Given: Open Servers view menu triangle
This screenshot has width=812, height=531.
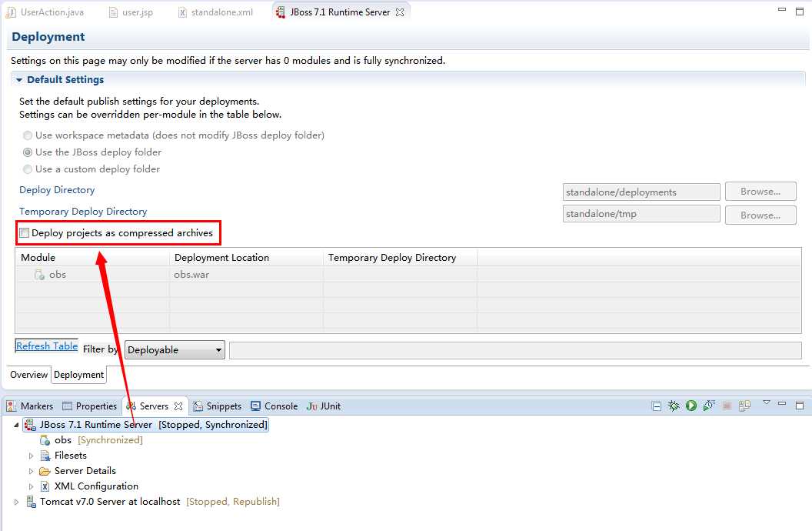Looking at the screenshot, I should pos(767,402).
